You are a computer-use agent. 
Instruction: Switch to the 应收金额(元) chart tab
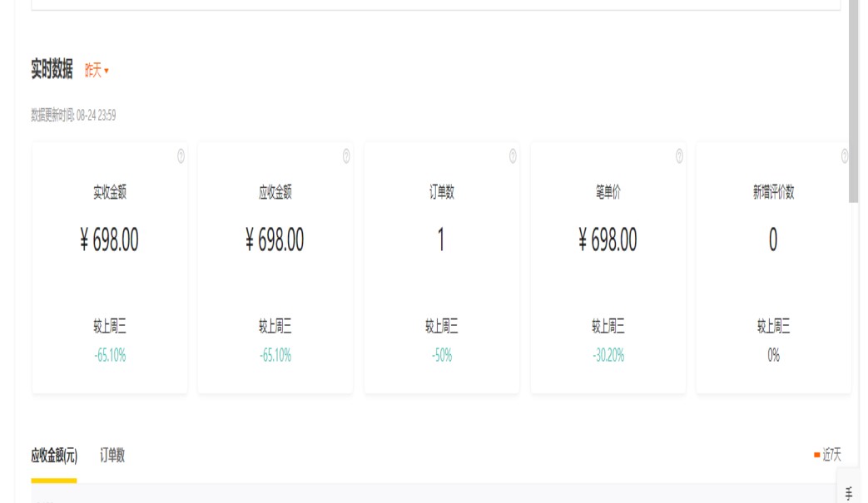54,456
